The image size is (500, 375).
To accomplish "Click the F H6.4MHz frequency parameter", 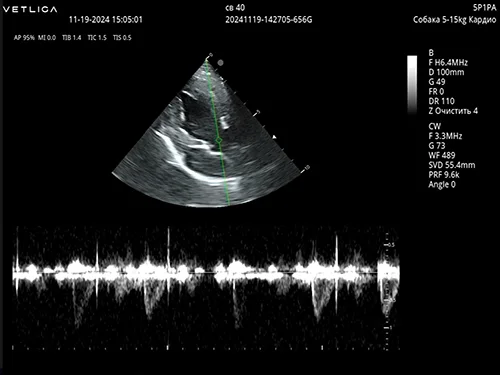I will [448, 63].
